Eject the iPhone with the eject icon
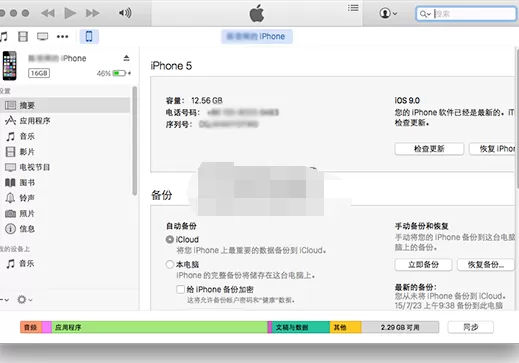The height and width of the screenshot is (363, 519). [126, 58]
